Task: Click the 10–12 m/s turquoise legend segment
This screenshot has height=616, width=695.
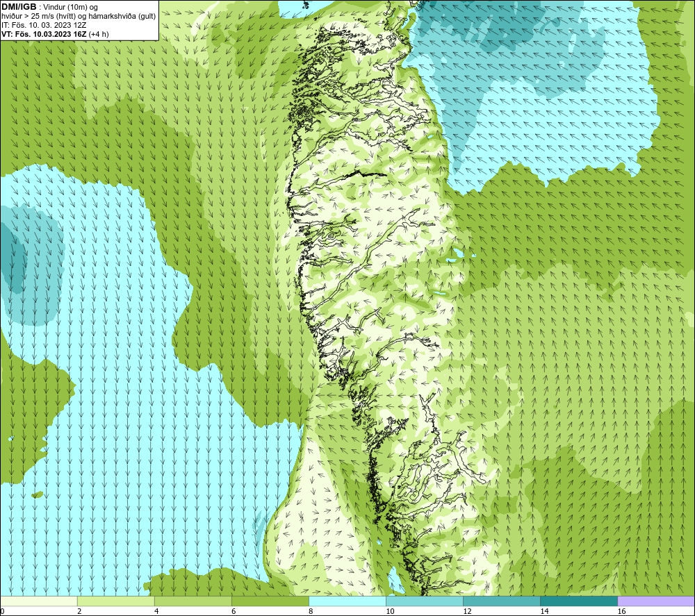Action: click(x=425, y=601)
